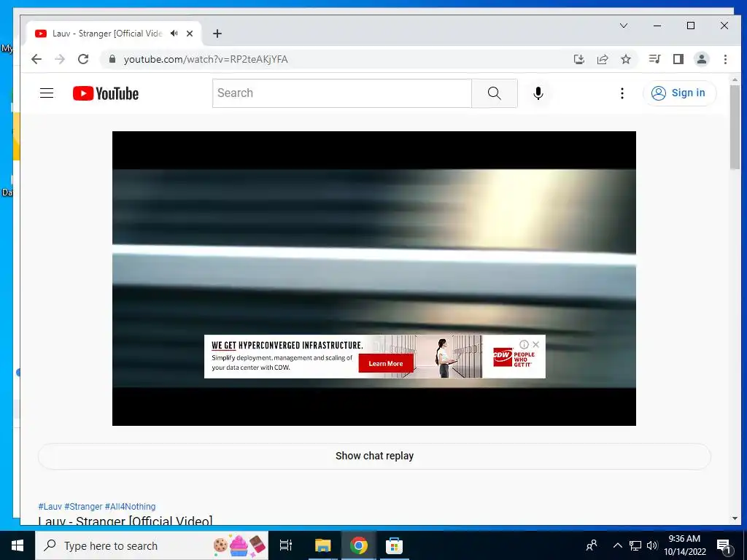
Task: Open the YouTube hamburger guide menu
Action: point(47,93)
